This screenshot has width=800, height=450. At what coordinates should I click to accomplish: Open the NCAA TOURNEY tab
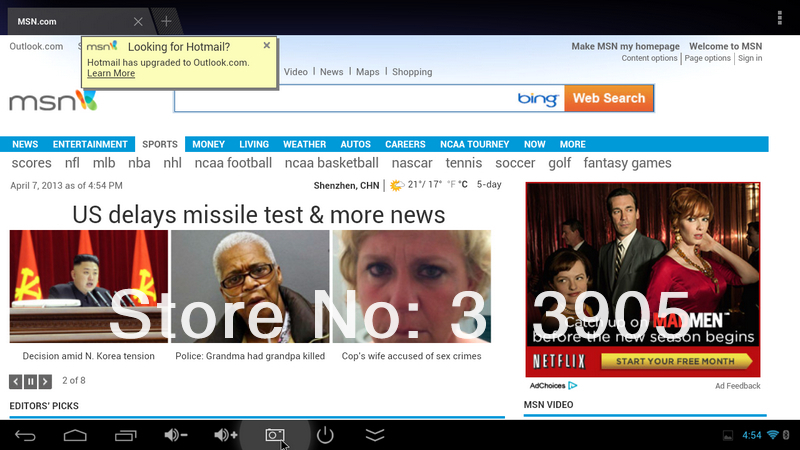click(x=474, y=144)
